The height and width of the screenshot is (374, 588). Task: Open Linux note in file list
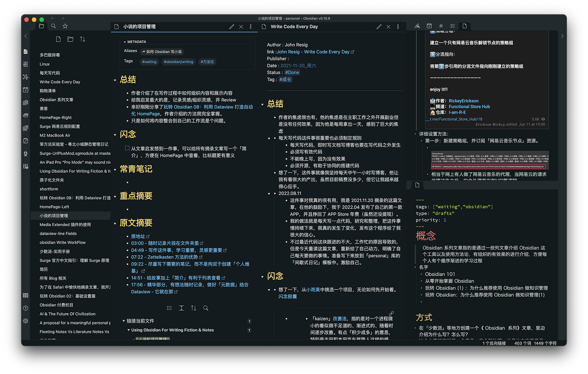pyautogui.click(x=45, y=64)
